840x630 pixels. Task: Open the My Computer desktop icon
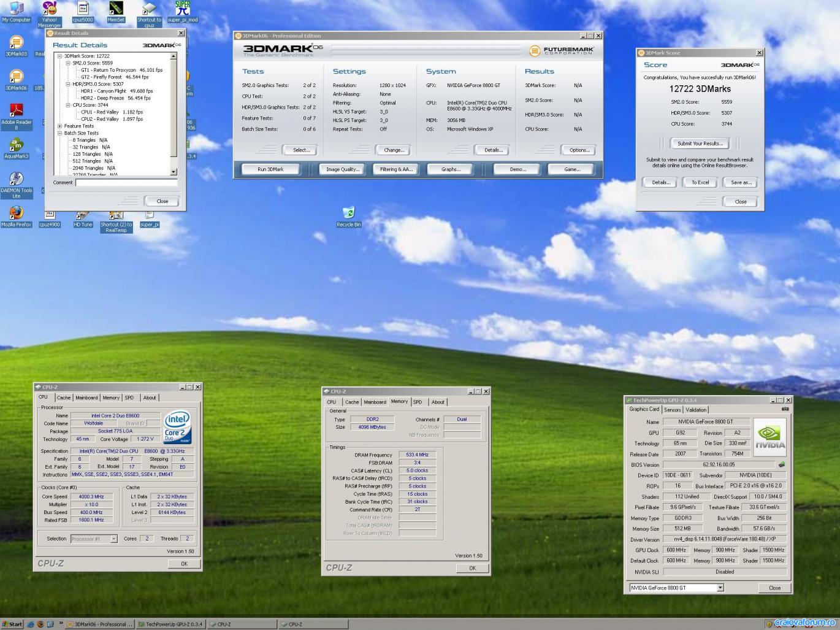coord(16,12)
